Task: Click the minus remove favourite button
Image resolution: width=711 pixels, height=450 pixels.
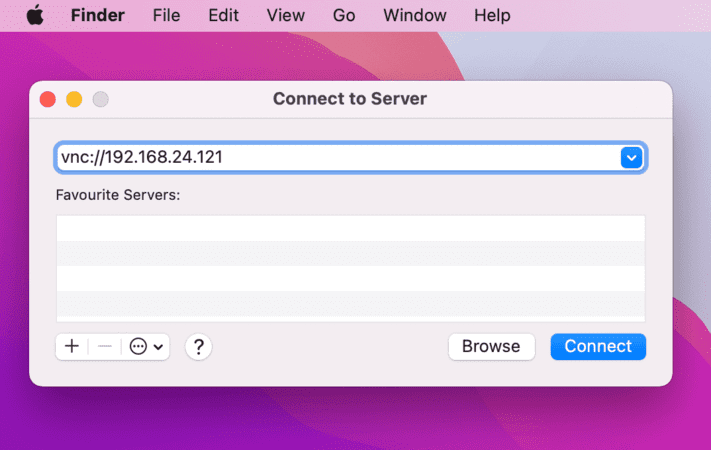Action: (x=104, y=347)
